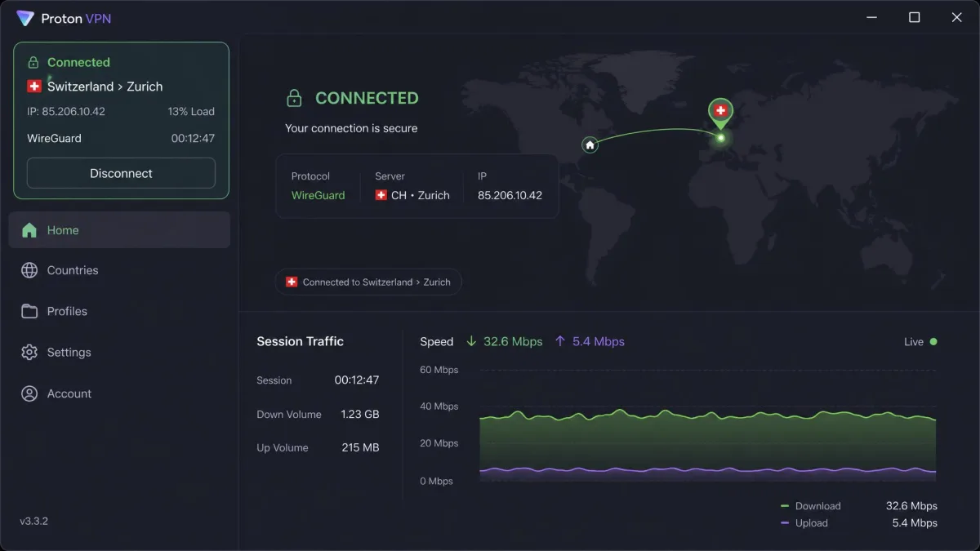Disconnect from the VPN server
Image resolution: width=980 pixels, height=551 pixels.
pyautogui.click(x=121, y=173)
